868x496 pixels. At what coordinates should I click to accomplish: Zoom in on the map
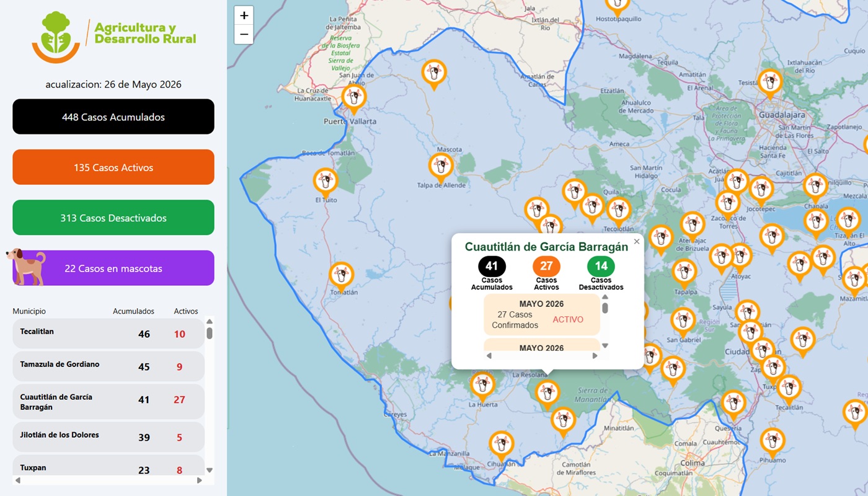[x=244, y=15]
